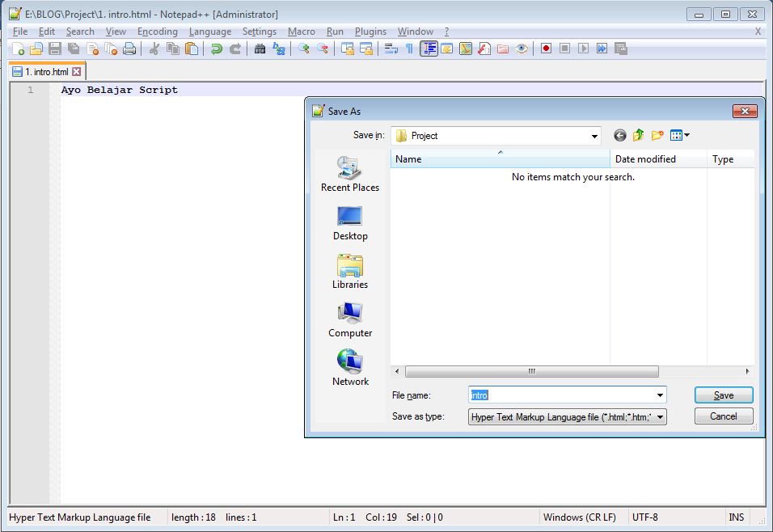Screen dimensions: 773x532
Task: Click the Copy toolbar icon
Action: [173, 49]
